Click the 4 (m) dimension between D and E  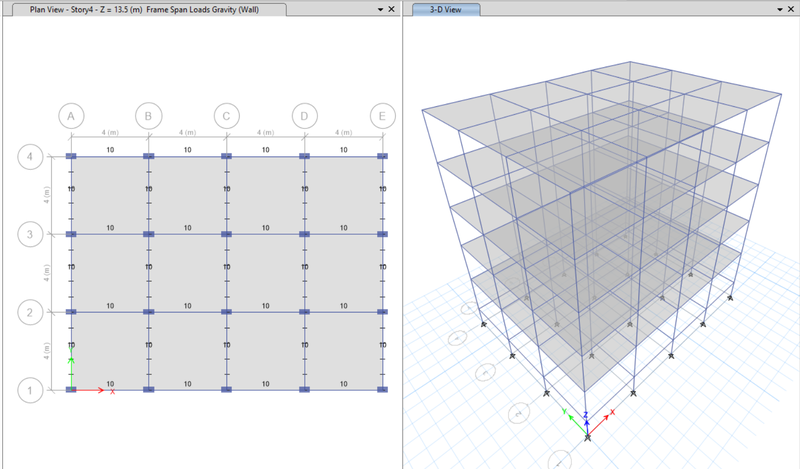coord(343,133)
